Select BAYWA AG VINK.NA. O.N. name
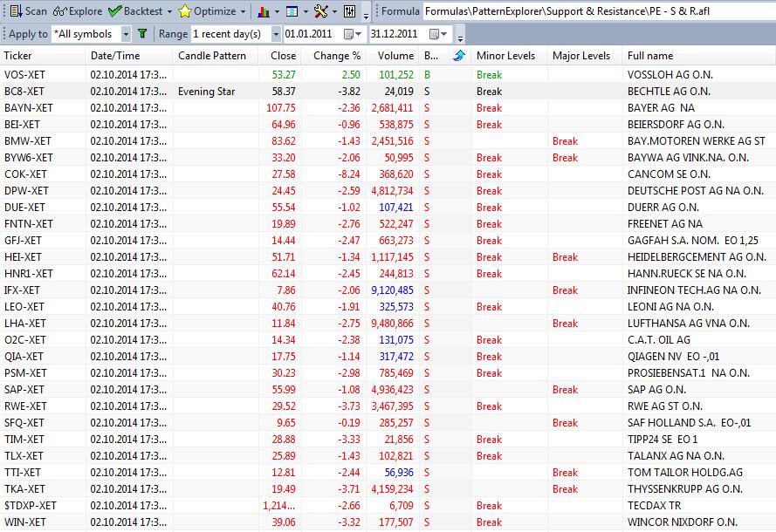 coord(688,158)
